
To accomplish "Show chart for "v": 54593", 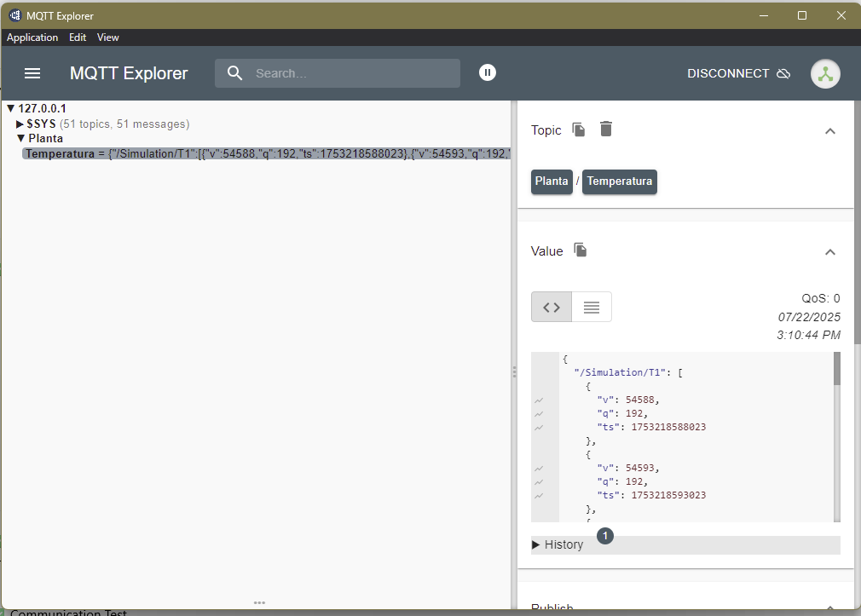I will point(539,469).
